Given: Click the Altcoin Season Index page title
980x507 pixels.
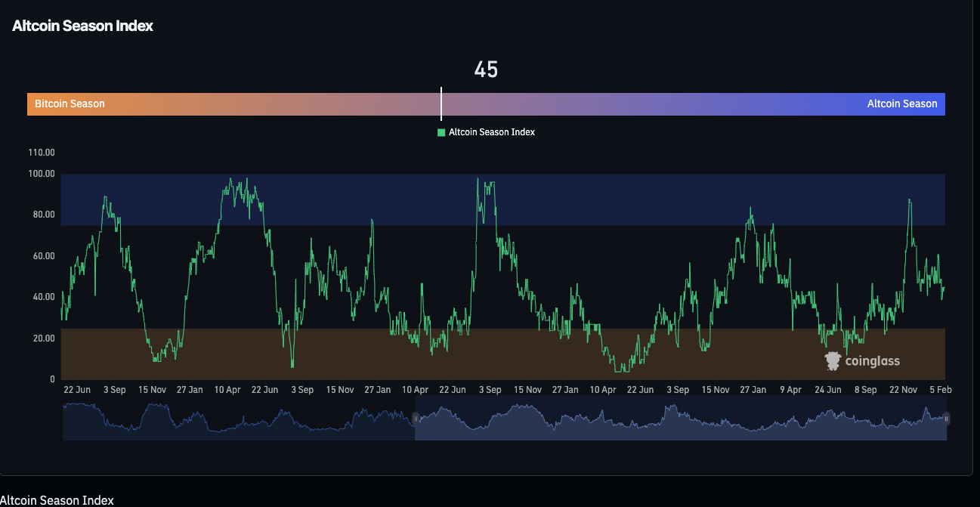Looking at the screenshot, I should (82, 25).
